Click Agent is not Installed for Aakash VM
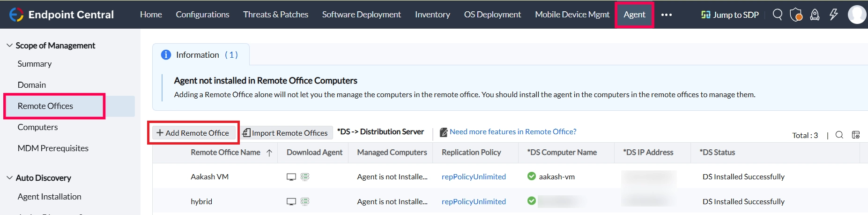This screenshot has width=868, height=215. pos(392,177)
